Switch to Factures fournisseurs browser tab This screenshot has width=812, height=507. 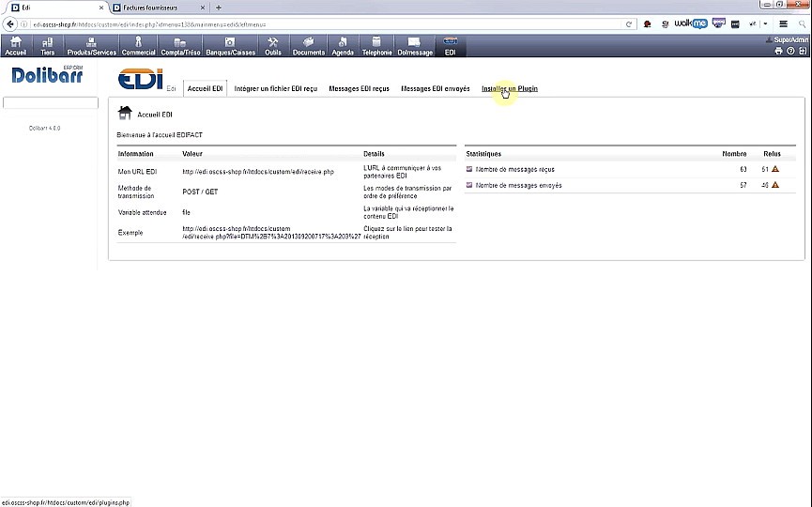tap(155, 8)
